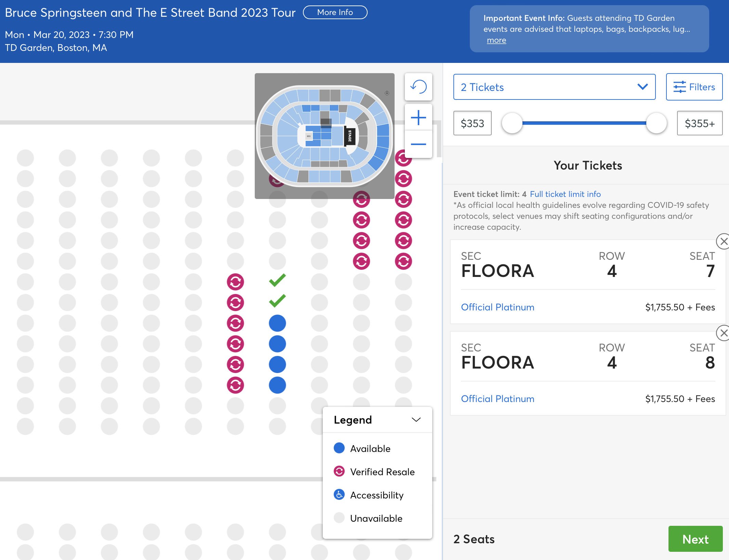
Task: Expand the Legend section
Action: coord(416,419)
